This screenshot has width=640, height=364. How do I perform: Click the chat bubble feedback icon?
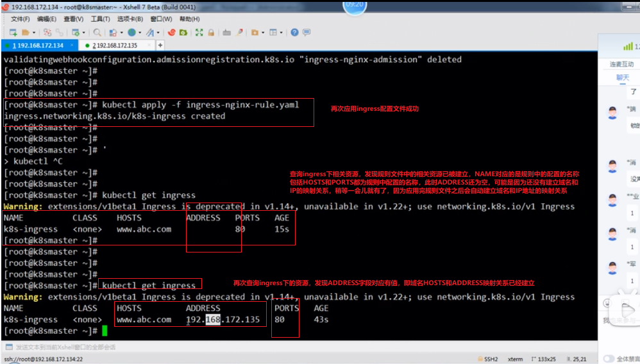click(x=307, y=32)
